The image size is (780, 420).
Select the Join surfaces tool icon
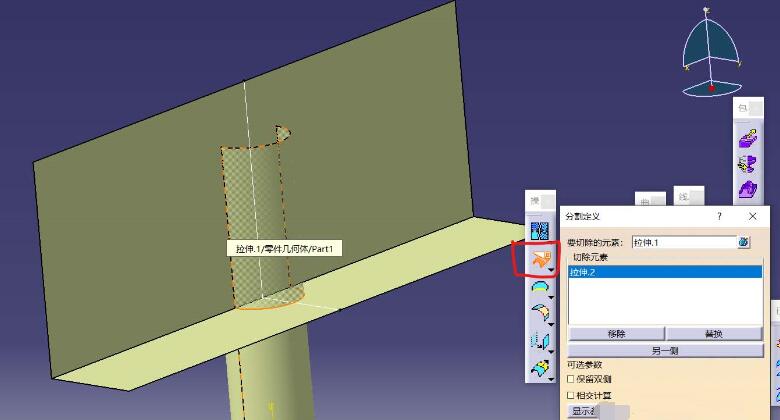coord(539,230)
